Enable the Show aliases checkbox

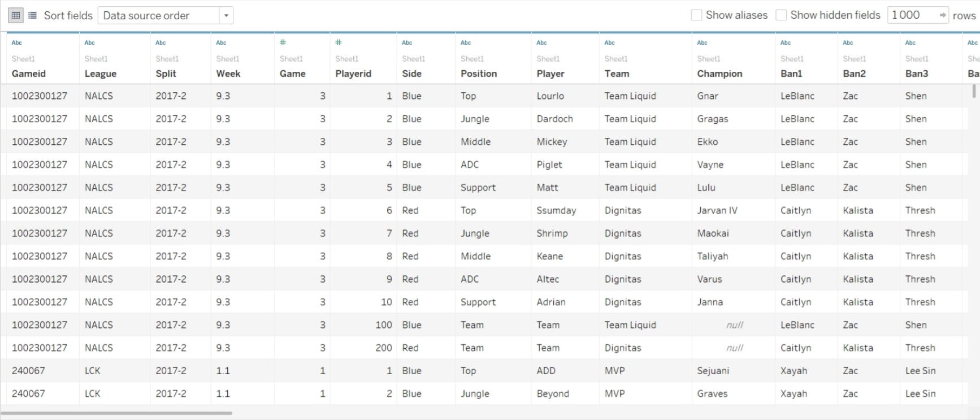(x=697, y=15)
